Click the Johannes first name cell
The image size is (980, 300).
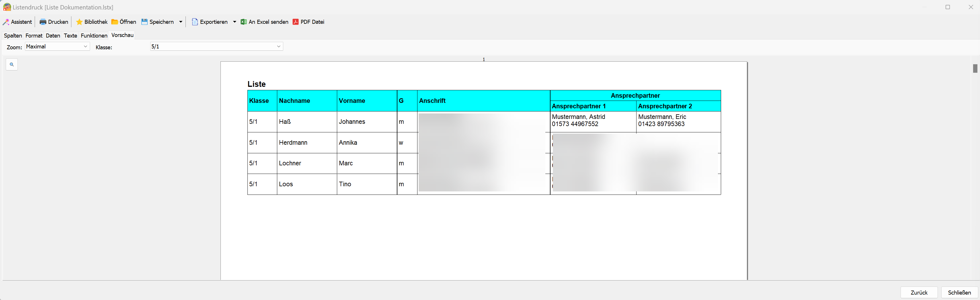coord(367,122)
